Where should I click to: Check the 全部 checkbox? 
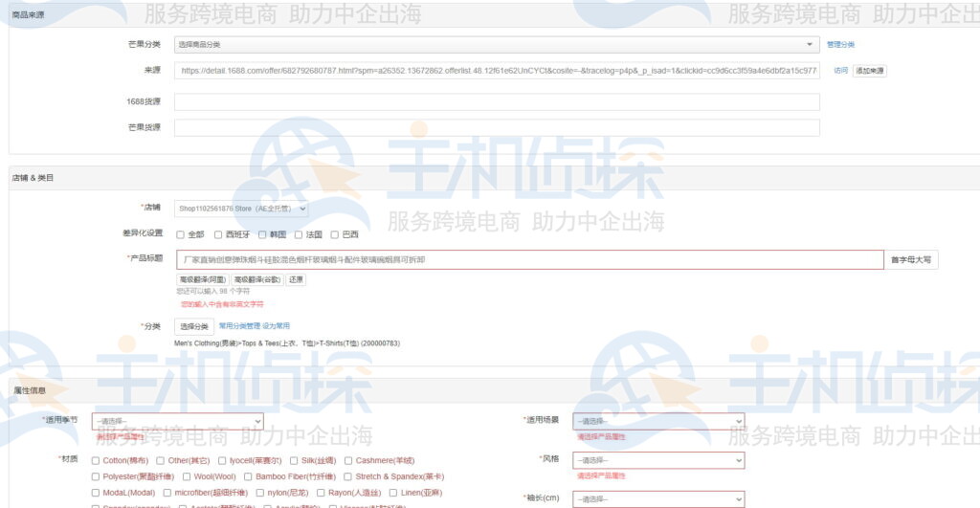click(180, 235)
